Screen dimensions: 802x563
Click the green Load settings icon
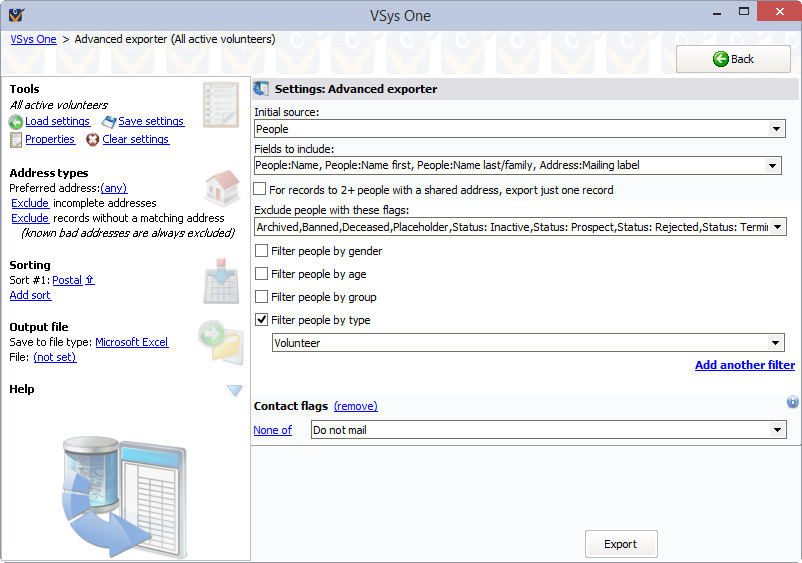click(x=16, y=122)
